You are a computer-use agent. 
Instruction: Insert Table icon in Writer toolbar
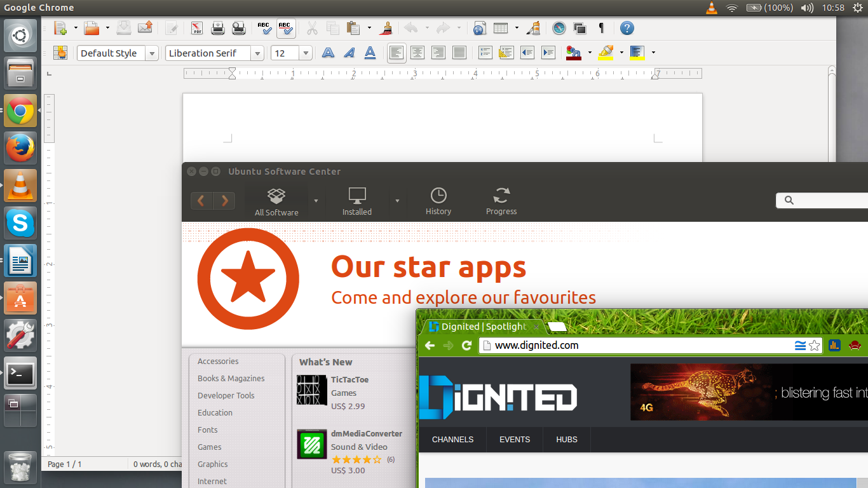[x=501, y=28]
